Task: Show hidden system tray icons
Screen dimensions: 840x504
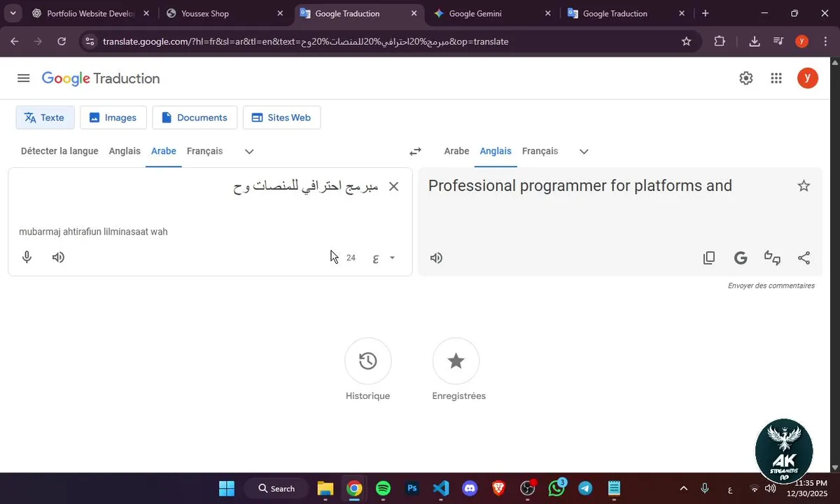Action: tap(683, 488)
